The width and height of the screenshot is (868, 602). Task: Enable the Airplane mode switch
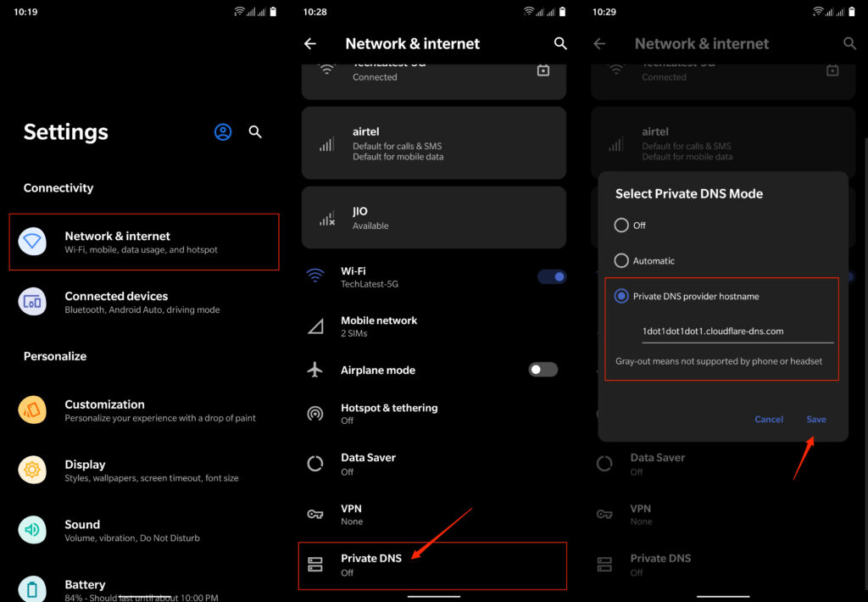[x=543, y=370]
